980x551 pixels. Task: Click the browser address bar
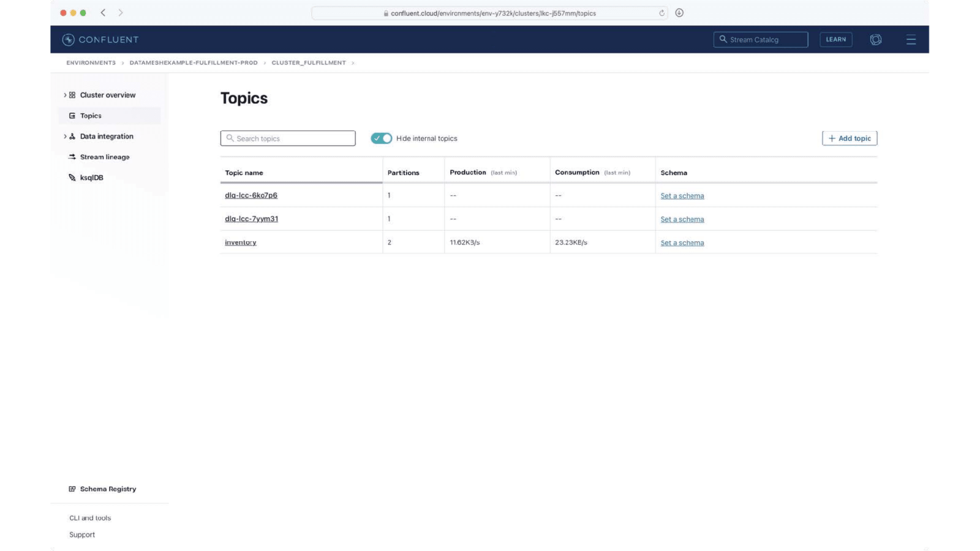489,13
